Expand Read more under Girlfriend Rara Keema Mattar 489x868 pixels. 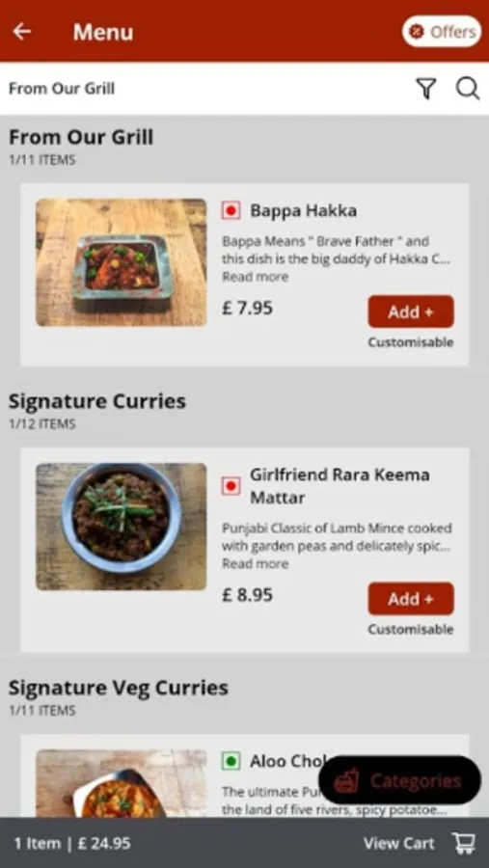[x=256, y=563]
